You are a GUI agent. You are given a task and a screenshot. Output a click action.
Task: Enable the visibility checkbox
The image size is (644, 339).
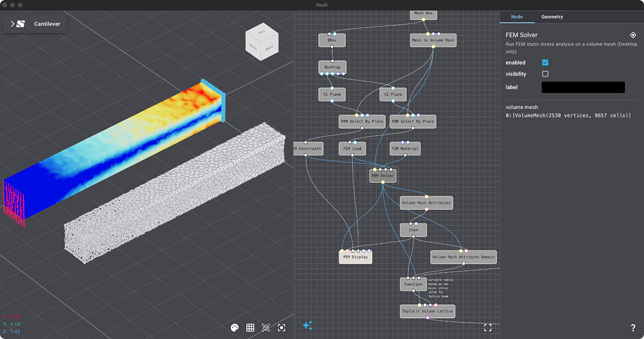545,74
